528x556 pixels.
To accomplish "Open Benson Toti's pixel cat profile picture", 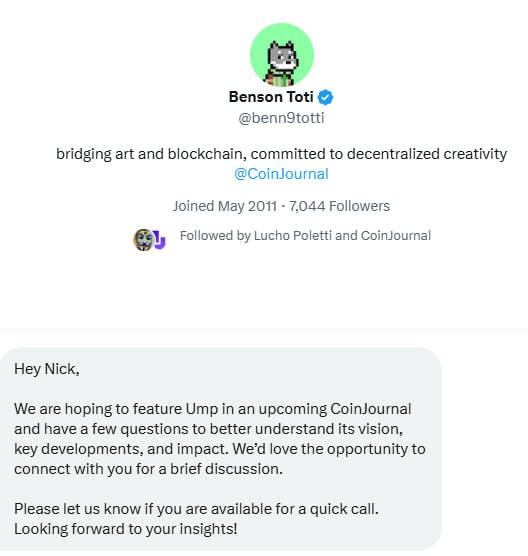I will click(x=282, y=55).
